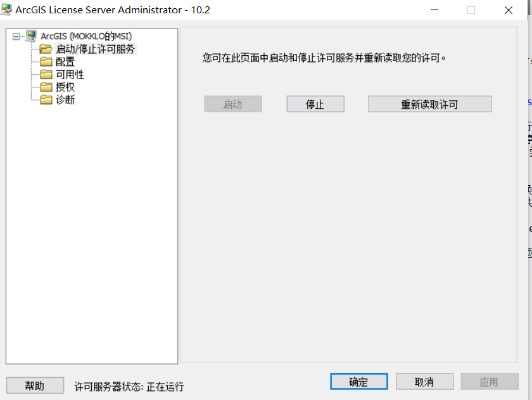
Task: Click the folder icon next to 授权
Action: point(46,87)
